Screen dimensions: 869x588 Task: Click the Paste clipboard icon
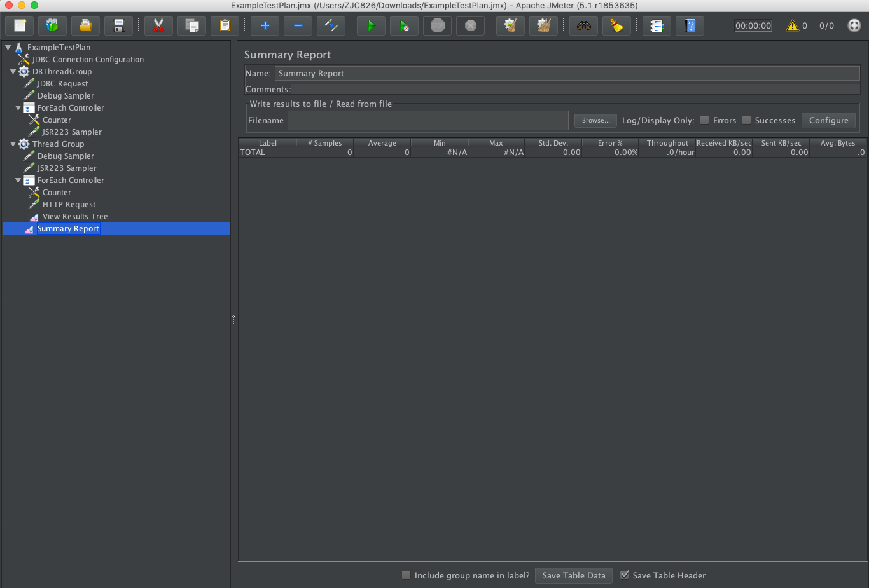coord(225,25)
